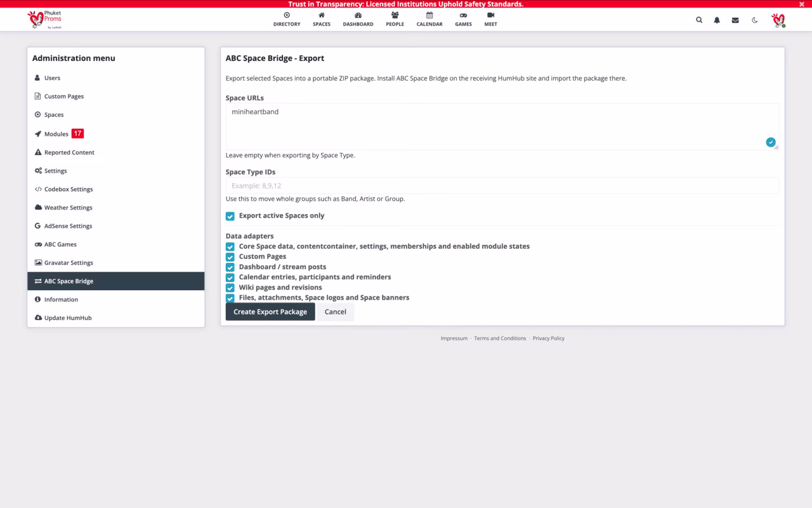Dismiss the red announcement banner with X

(802, 4)
